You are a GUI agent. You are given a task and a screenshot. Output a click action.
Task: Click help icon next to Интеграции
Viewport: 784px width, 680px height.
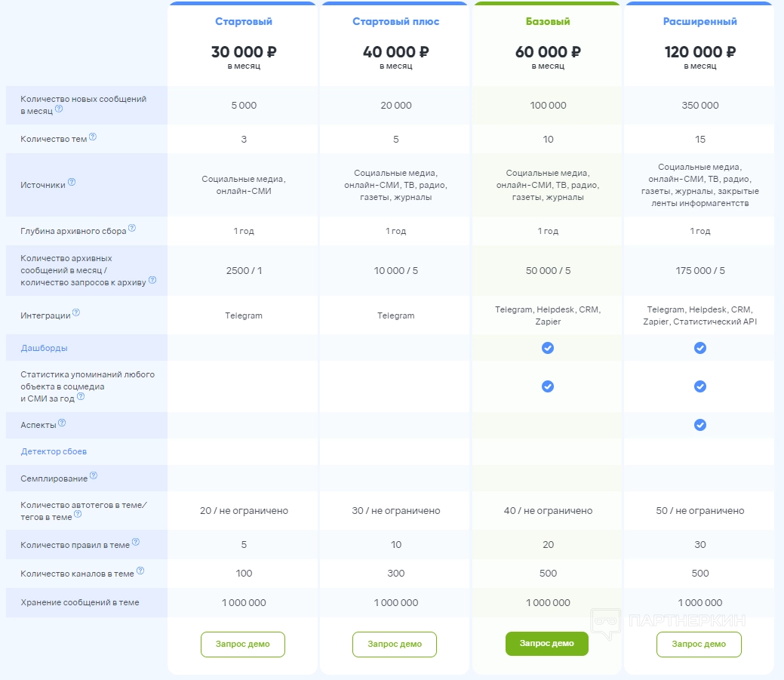[x=75, y=313]
